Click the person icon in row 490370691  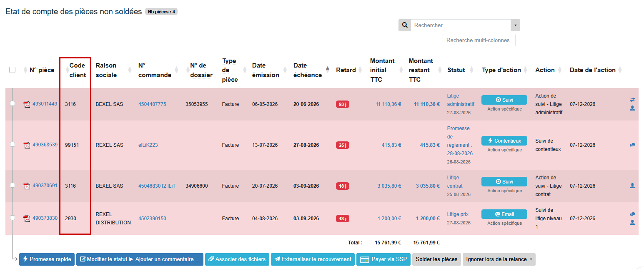click(x=632, y=186)
